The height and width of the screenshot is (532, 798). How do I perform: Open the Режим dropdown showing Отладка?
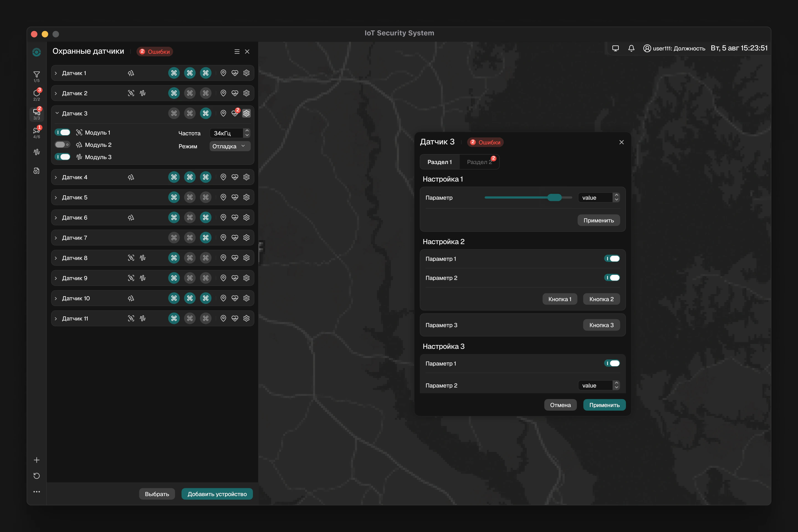230,146
